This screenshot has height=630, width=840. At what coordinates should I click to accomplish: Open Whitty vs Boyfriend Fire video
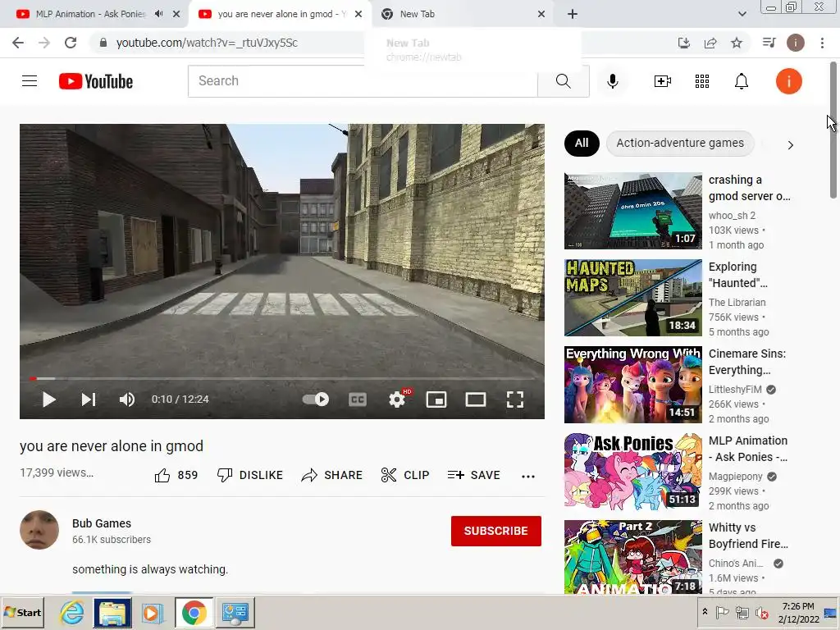pyautogui.click(x=632, y=557)
